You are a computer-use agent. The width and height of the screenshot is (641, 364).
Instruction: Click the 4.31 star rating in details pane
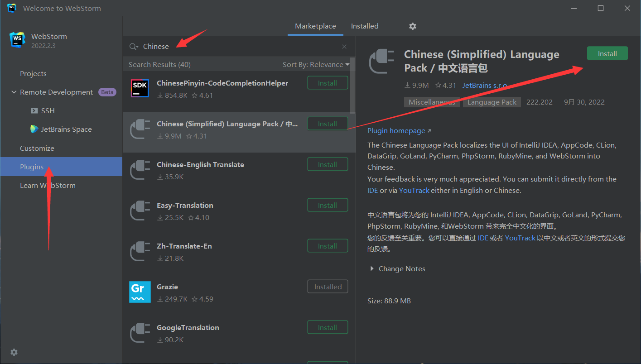446,85
